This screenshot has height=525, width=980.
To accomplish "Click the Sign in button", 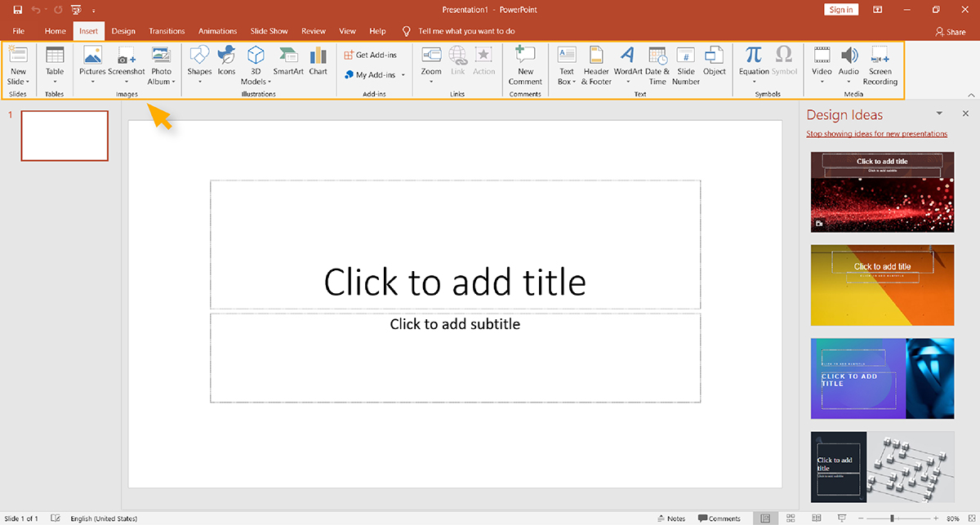I will tap(841, 10).
